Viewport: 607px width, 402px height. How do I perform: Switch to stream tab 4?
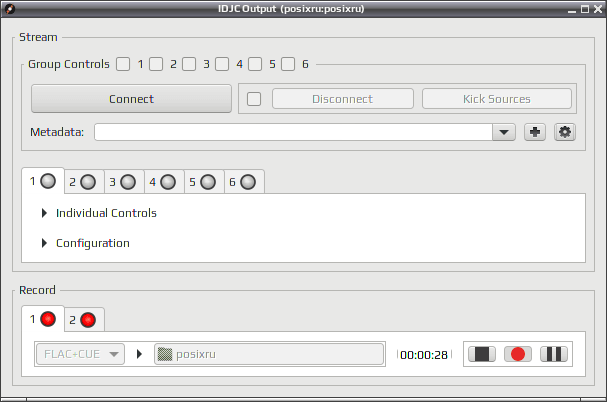point(164,182)
